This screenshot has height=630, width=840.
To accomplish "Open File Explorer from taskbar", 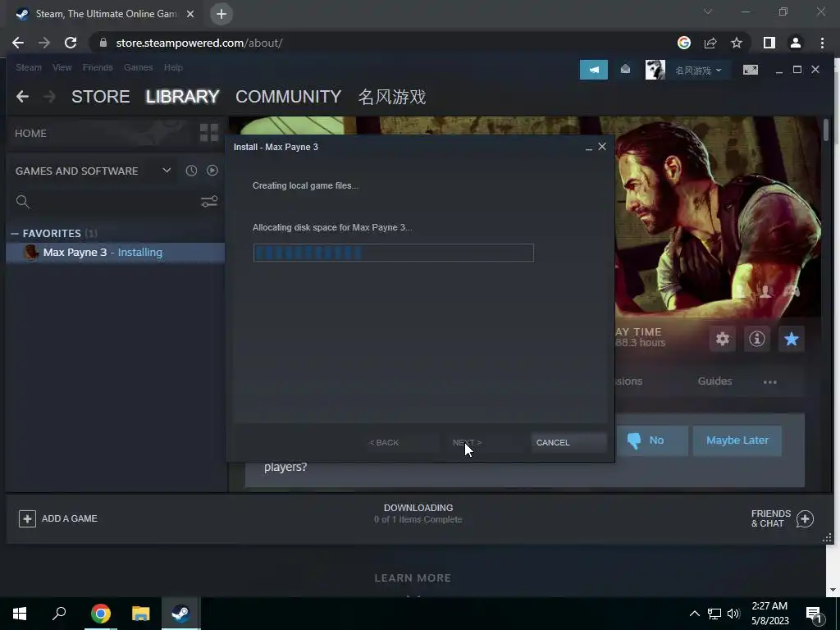I will (140, 614).
